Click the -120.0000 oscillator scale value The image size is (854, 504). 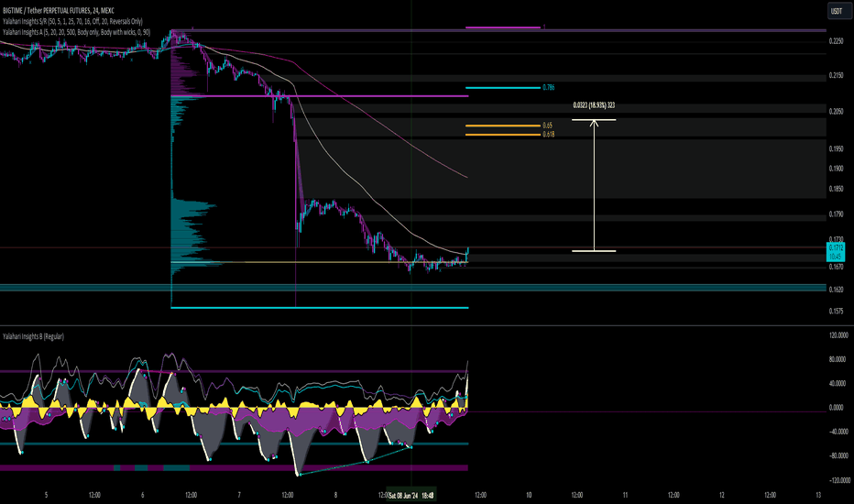tap(838, 480)
